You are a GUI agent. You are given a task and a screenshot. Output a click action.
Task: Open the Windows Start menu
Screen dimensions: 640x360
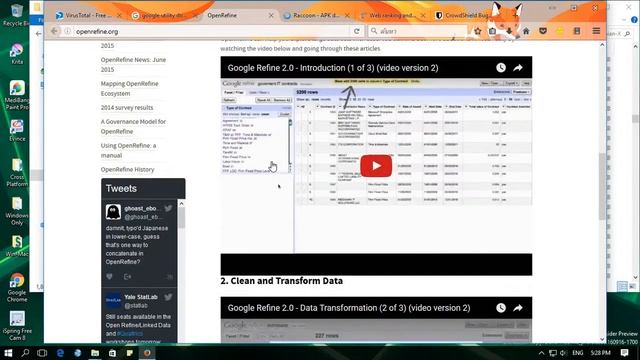pyautogui.click(x=8, y=353)
